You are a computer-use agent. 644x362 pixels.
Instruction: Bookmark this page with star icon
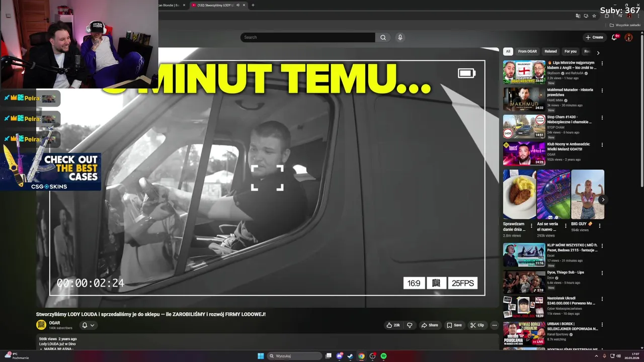(x=594, y=16)
